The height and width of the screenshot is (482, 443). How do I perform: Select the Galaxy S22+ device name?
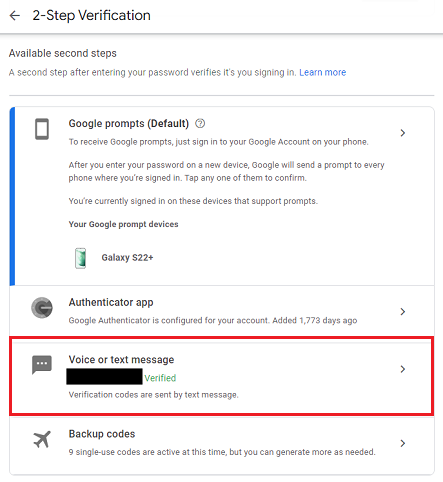coord(127,258)
